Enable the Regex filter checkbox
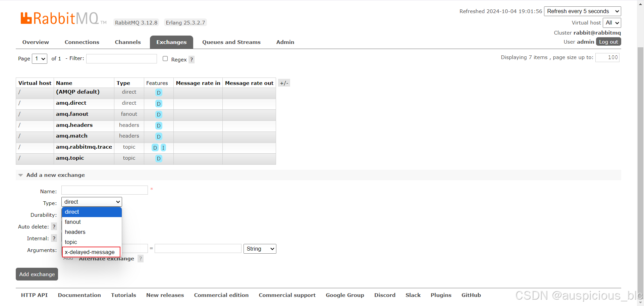The height and width of the screenshot is (306, 644). [x=165, y=59]
